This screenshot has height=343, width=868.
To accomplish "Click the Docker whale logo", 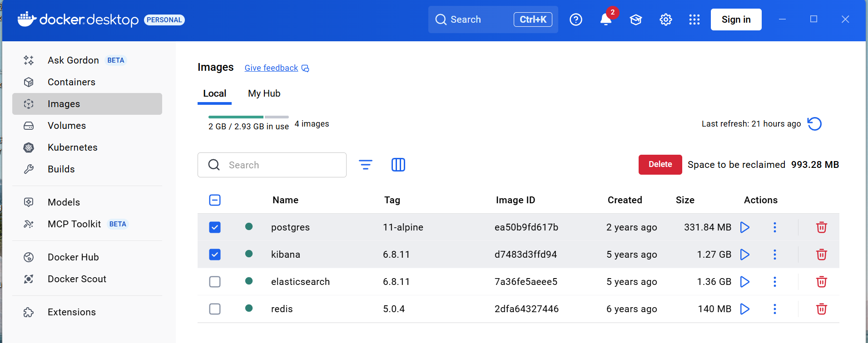I will click(x=27, y=19).
